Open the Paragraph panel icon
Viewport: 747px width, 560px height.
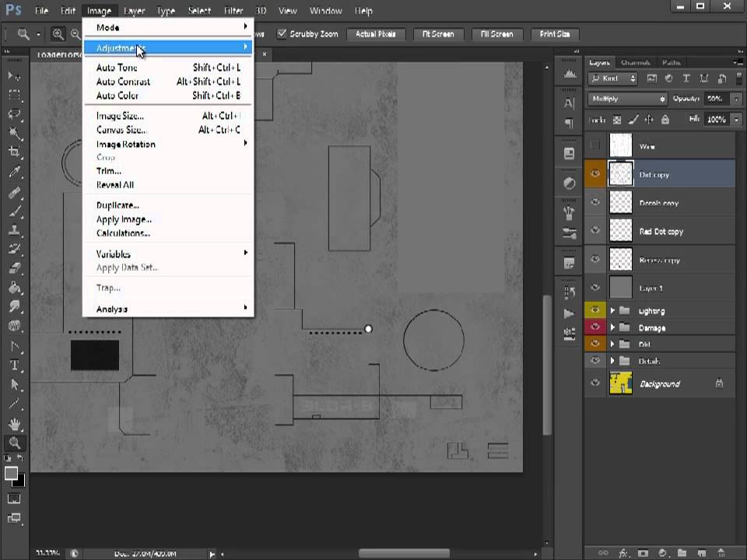(x=570, y=124)
